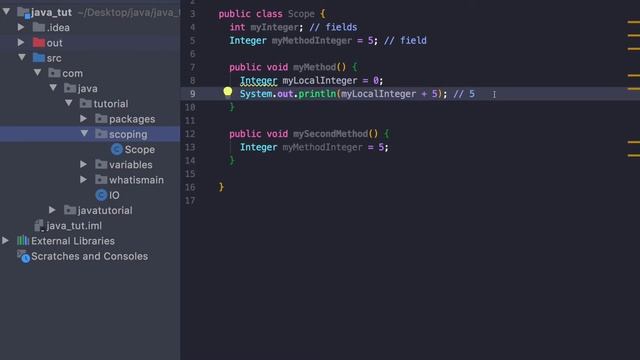The image size is (640, 360).
Task: Click the Scratches and Consoles icon
Action: [x=23, y=256]
